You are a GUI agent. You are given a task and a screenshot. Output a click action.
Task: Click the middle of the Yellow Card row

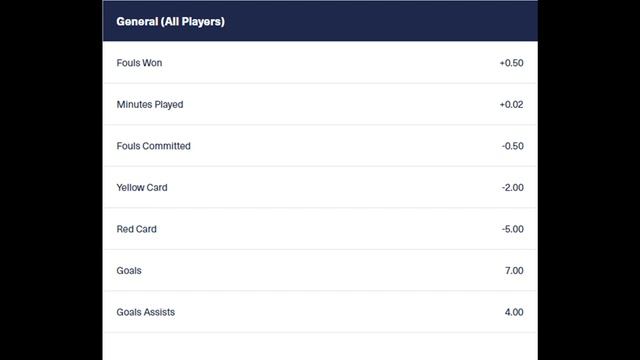point(320,187)
